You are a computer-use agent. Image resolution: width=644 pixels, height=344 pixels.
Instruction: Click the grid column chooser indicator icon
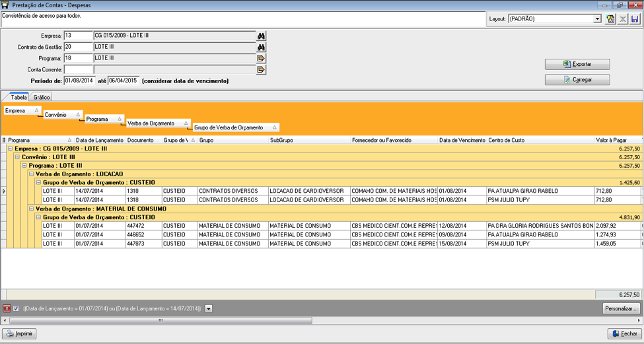[x=4, y=140]
